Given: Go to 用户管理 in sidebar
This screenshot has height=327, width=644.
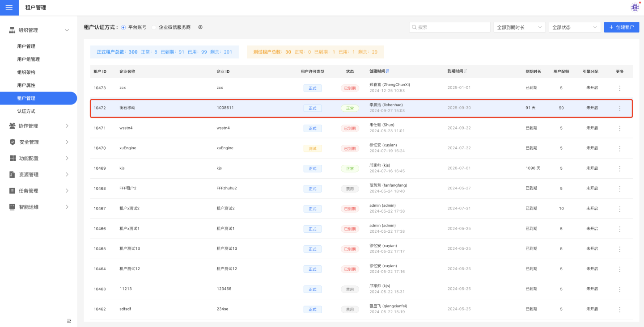Looking at the screenshot, I should 26,46.
